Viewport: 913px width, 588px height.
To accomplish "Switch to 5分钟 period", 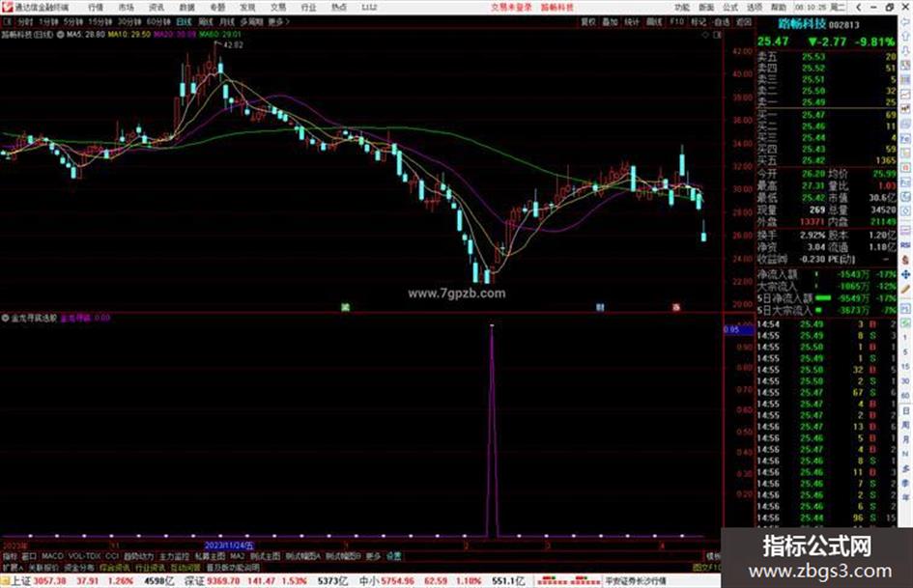I will click(72, 21).
